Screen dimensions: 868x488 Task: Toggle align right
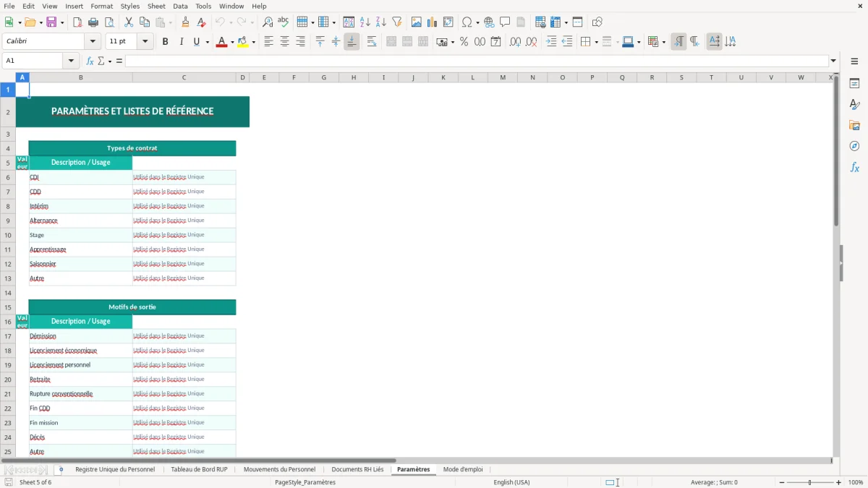click(301, 42)
